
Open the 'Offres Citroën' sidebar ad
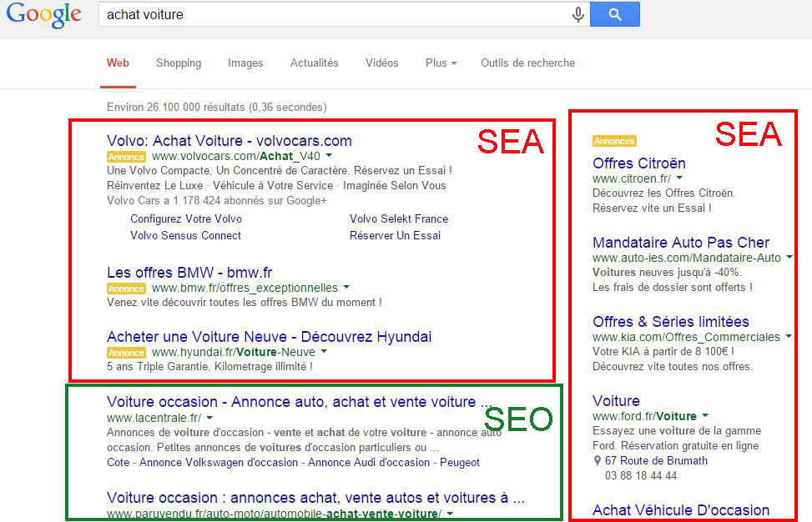[x=639, y=163]
